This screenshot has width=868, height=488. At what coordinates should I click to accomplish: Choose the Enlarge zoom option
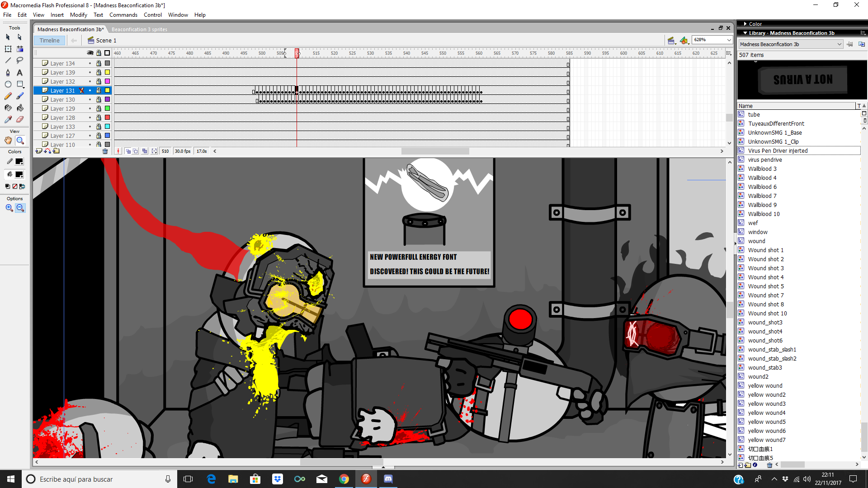[x=9, y=208]
